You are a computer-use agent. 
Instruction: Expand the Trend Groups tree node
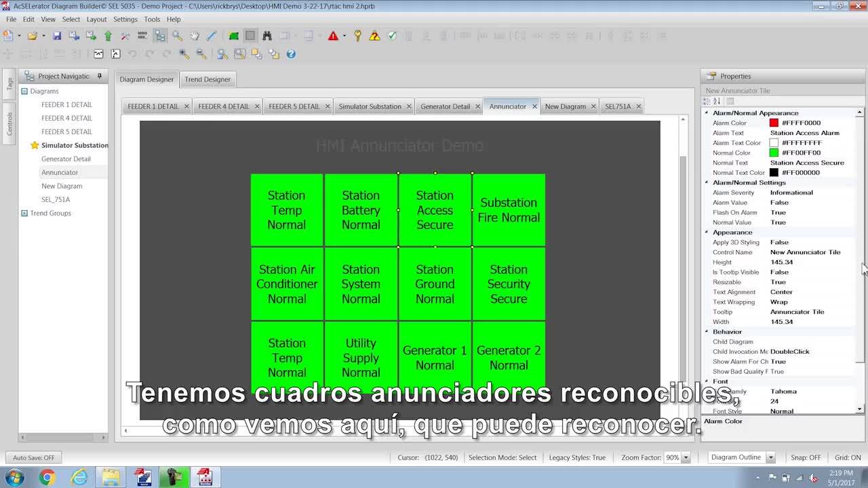(24, 213)
